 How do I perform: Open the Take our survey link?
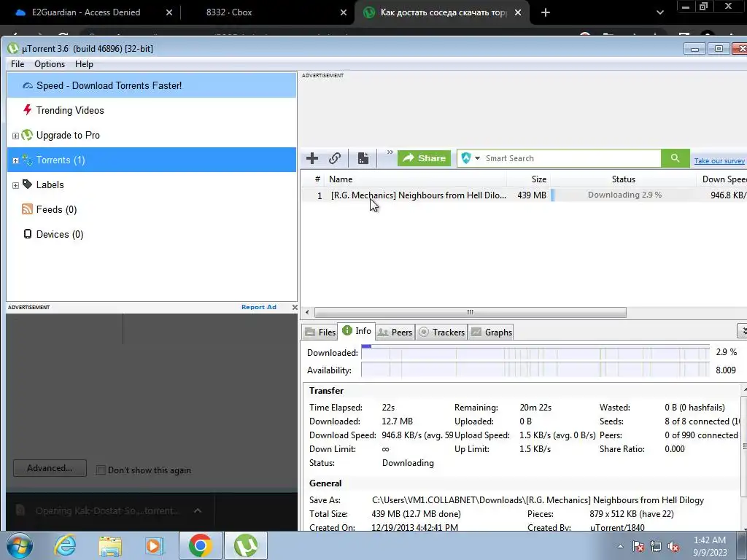coord(719,161)
